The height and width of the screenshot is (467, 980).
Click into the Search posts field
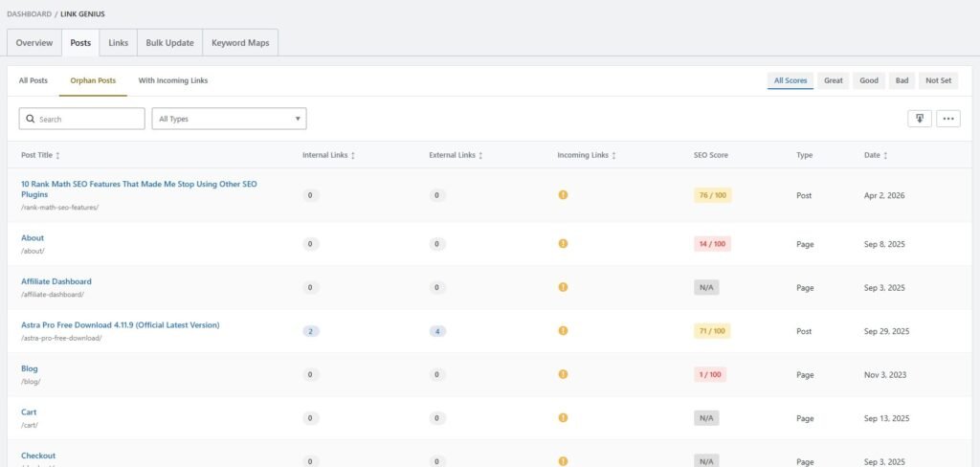[88, 119]
